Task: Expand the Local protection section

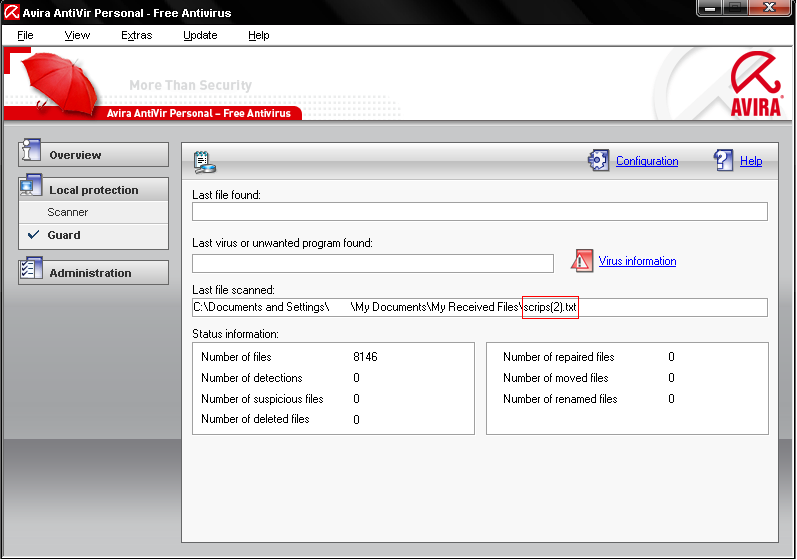Action: tap(94, 190)
